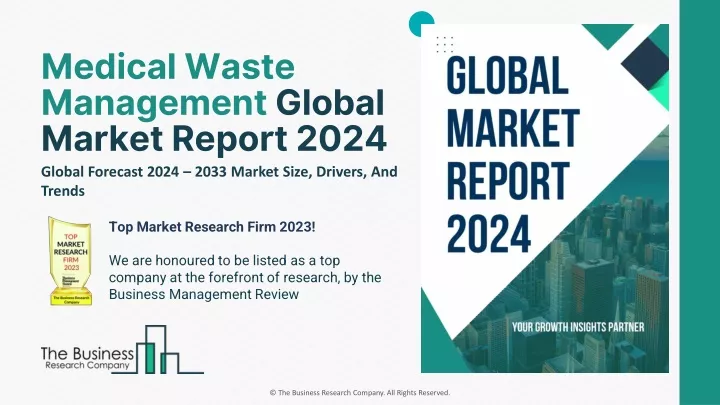Click the 'We are honoured to be listed' paragraph
Screen dimensions: 720x405
245,277
